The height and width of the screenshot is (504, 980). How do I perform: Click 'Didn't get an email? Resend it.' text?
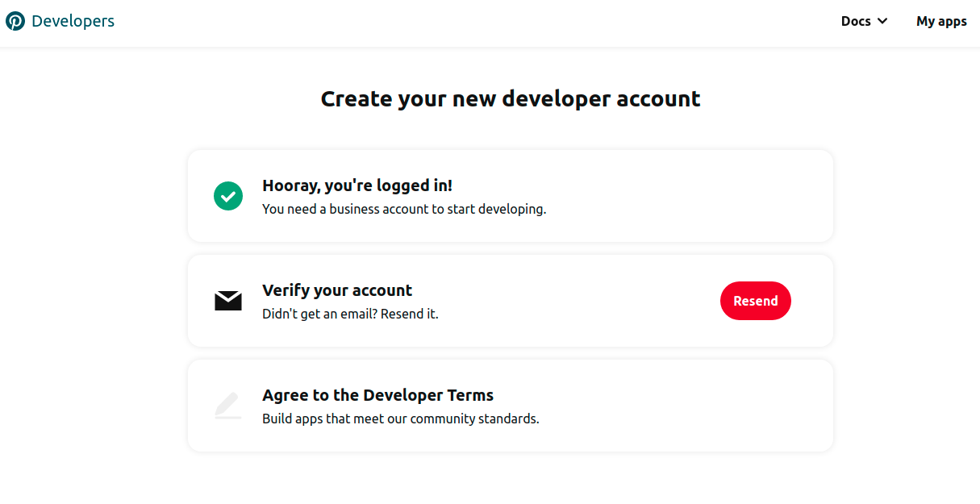[x=350, y=314]
